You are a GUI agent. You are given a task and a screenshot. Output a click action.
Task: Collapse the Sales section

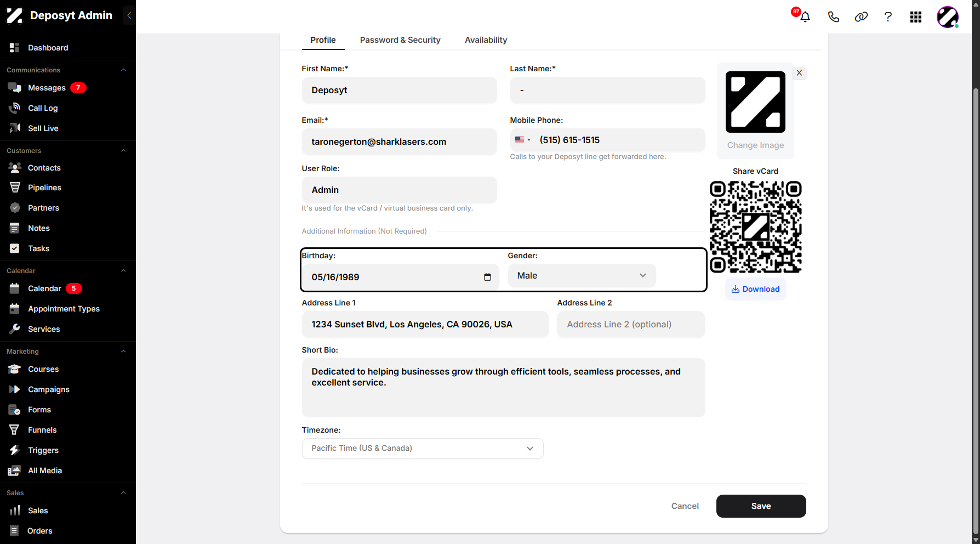coord(123,493)
